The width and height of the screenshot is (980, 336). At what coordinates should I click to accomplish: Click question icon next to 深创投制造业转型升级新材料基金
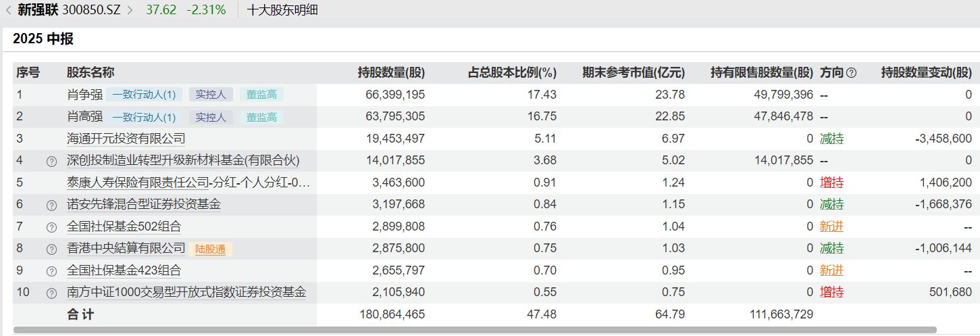[51, 162]
